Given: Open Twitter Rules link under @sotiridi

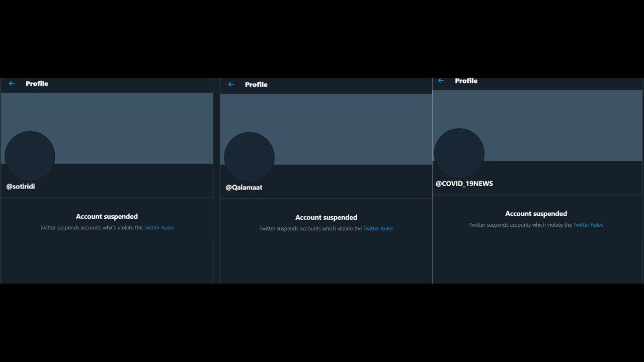Looking at the screenshot, I should (x=158, y=228).
